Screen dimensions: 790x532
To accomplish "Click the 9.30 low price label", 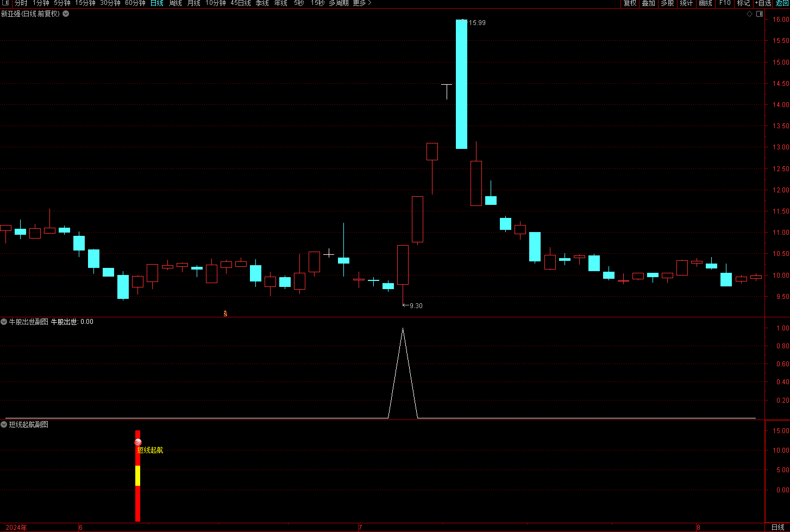I will point(416,306).
